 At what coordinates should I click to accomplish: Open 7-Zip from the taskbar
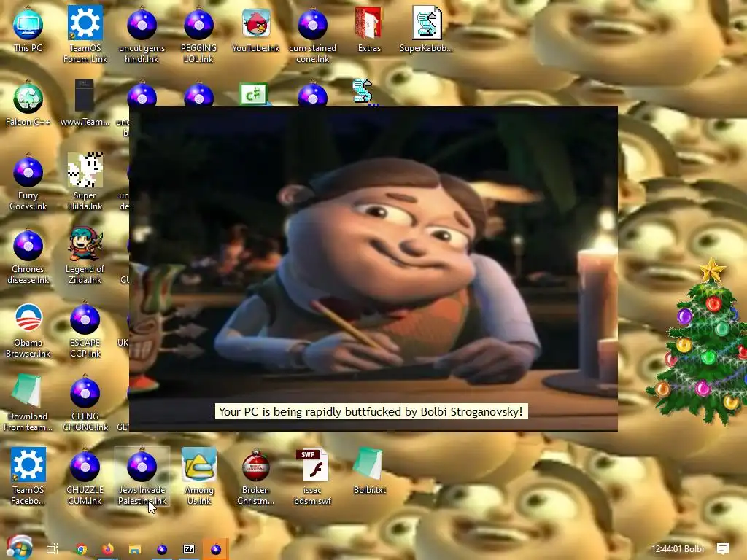point(189,549)
